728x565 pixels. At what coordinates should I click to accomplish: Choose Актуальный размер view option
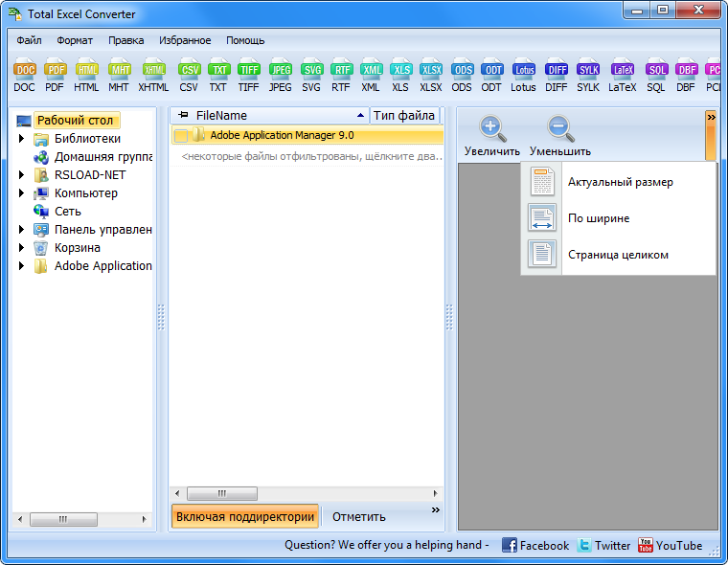click(618, 182)
